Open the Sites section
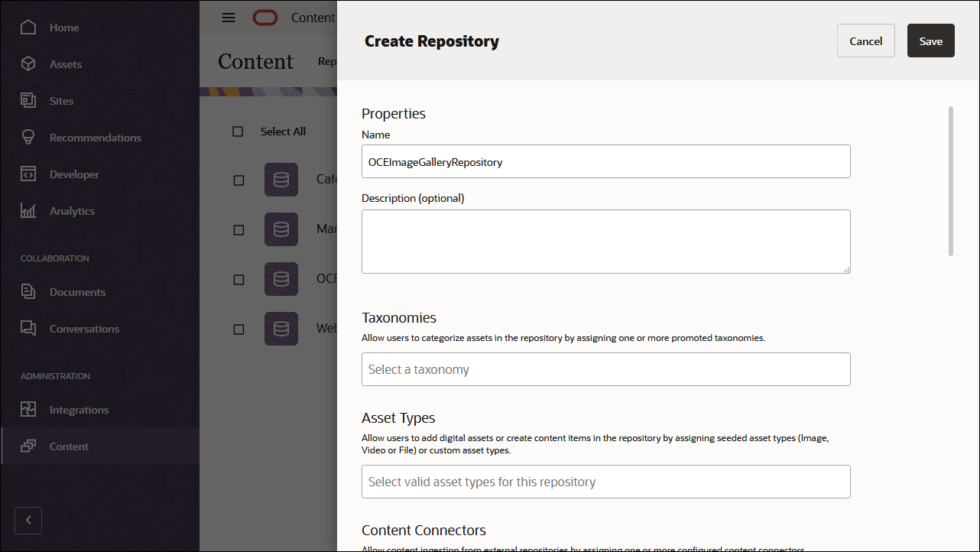 pyautogui.click(x=61, y=100)
